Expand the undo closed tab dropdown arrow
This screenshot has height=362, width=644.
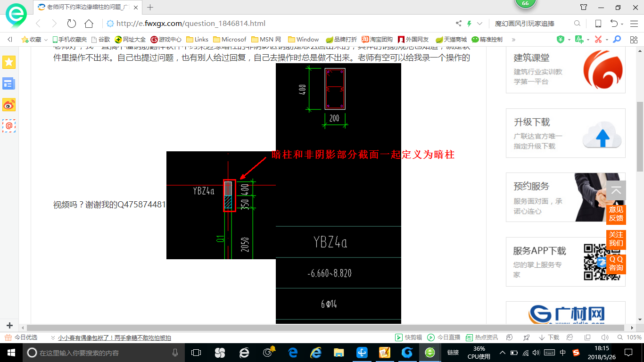tap(622, 24)
